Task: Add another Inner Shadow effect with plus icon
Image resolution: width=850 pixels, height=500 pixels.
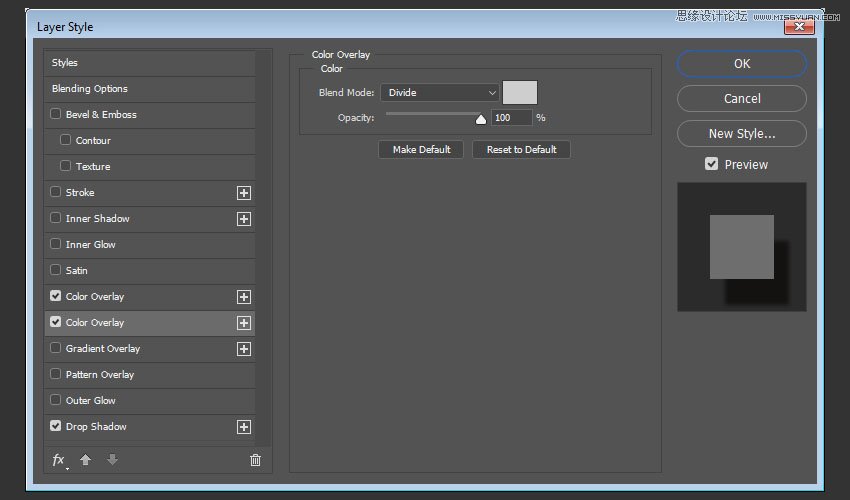Action: 243,219
